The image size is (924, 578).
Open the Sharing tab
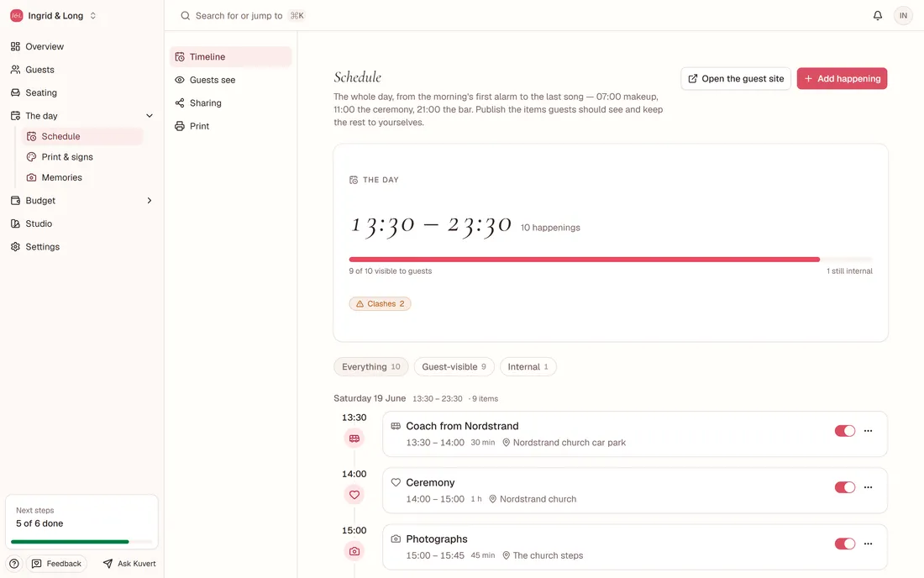pos(230,103)
